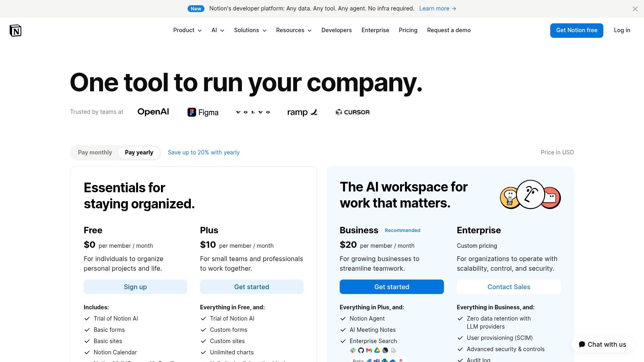
Task: Click 'Save up to 20% with yearly'
Action: point(204,152)
